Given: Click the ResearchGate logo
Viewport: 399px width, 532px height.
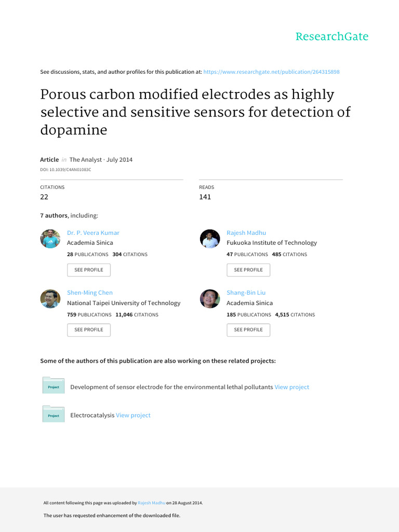Looking at the screenshot, I should (x=331, y=36).
